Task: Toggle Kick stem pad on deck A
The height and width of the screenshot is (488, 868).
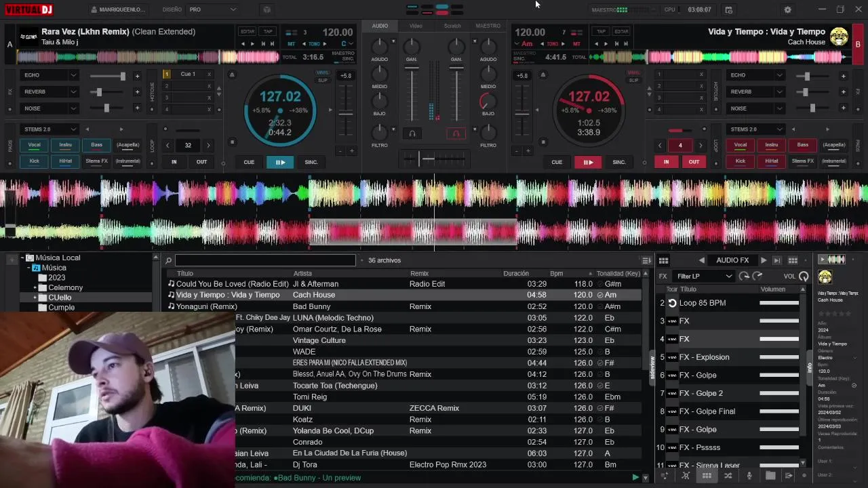Action: 34,161
